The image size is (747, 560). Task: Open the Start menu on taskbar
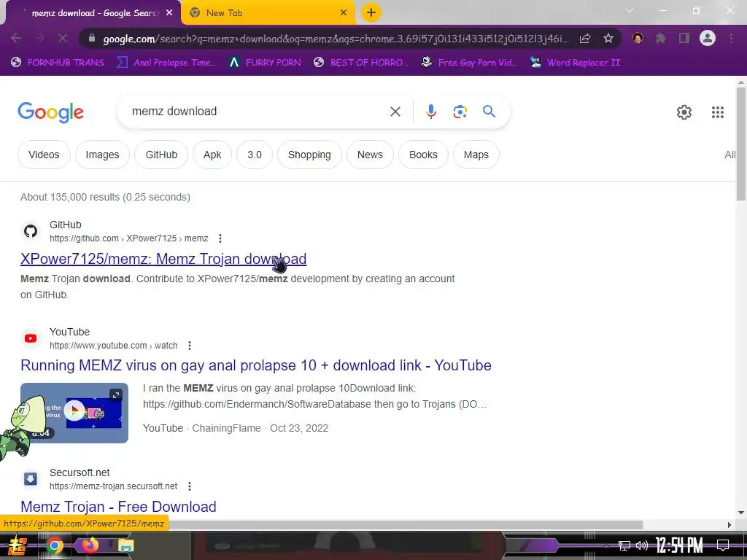tap(18, 545)
